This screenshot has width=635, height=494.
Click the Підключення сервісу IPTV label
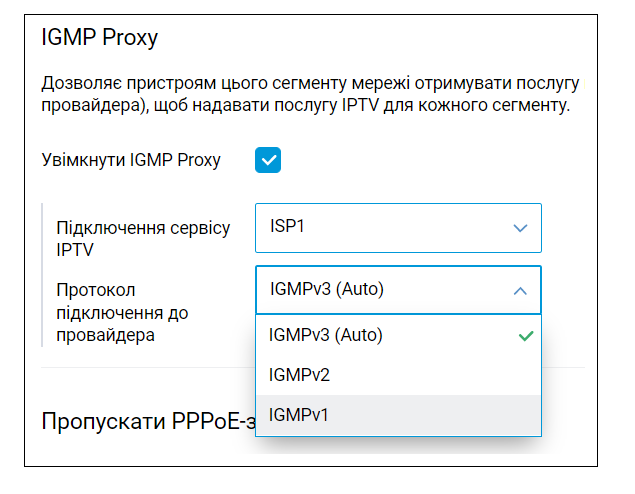143,239
